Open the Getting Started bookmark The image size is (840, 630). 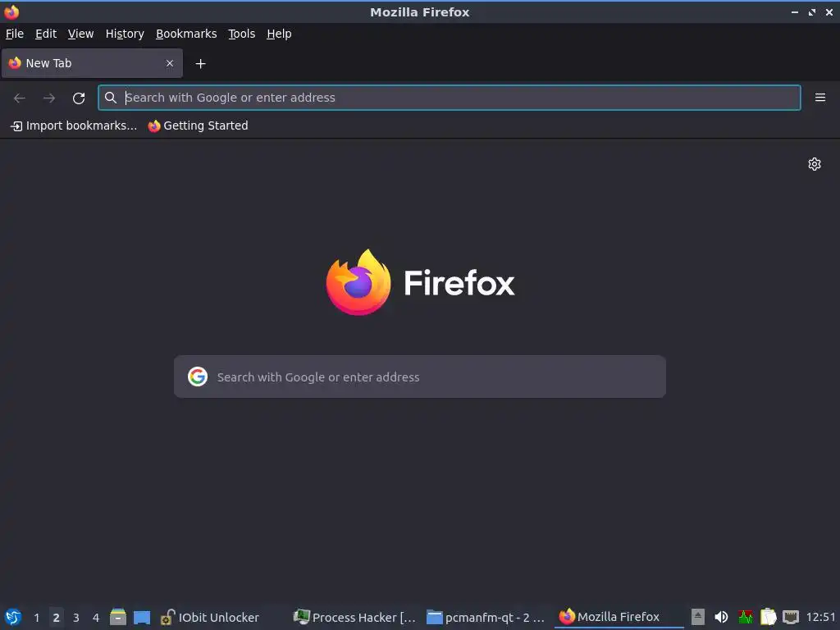[199, 126]
